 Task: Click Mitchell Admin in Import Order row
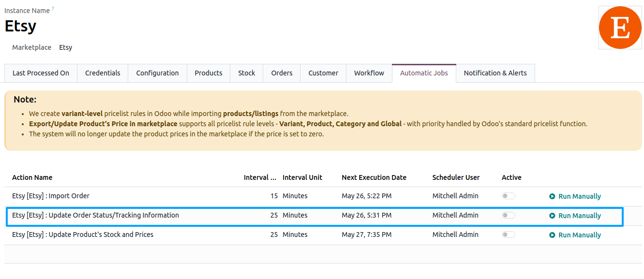point(455,196)
